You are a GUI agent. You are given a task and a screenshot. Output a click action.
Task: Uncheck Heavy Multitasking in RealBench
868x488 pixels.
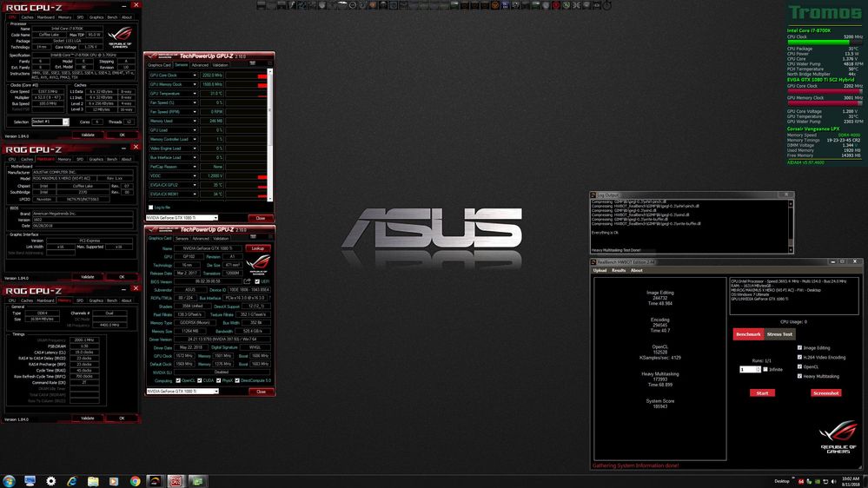(x=799, y=376)
